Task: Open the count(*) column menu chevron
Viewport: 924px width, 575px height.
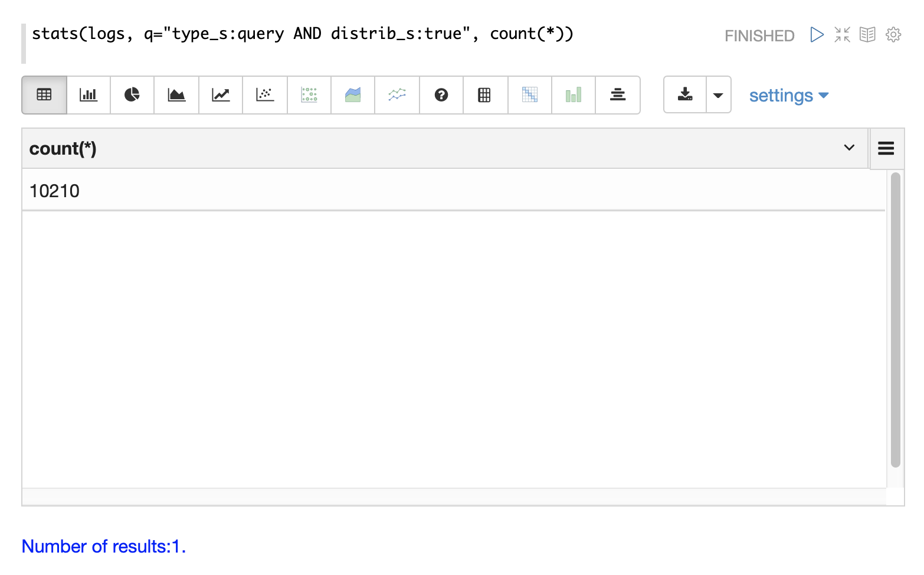Action: [849, 148]
